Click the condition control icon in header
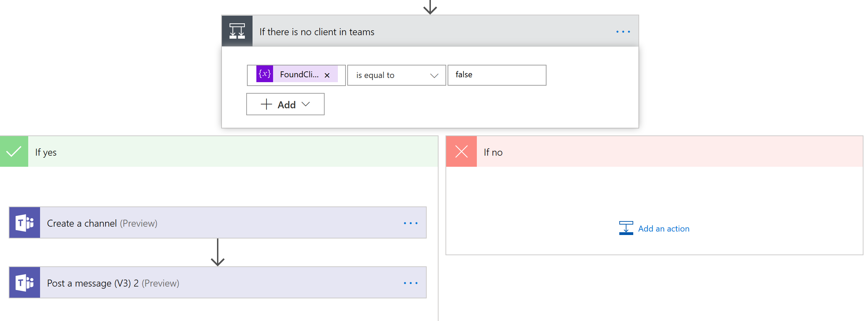Viewport: 868px width, 321px height. tap(237, 31)
